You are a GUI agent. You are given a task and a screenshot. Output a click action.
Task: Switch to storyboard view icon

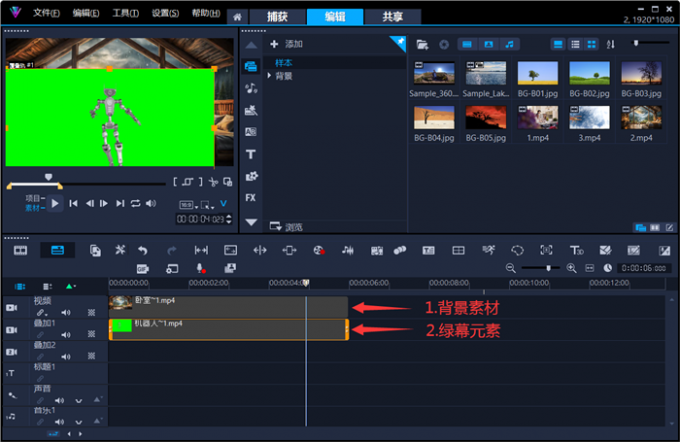point(20,250)
